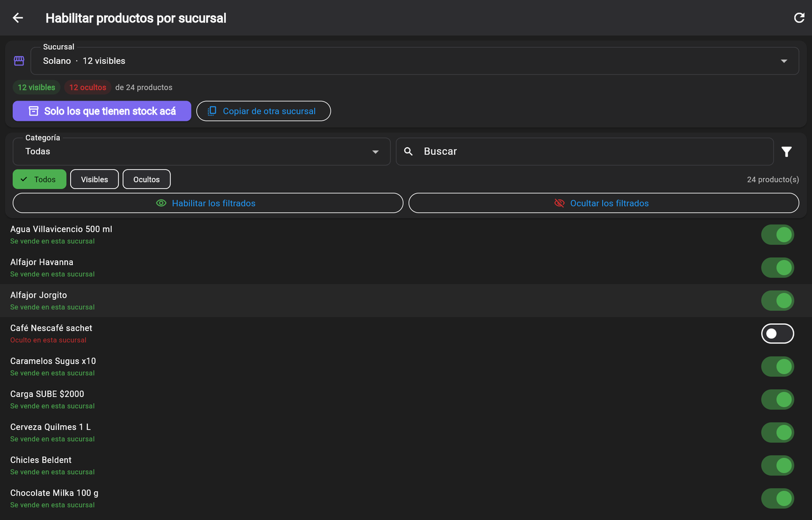Image resolution: width=812 pixels, height=520 pixels.
Task: Click Oculto en esta sucursal status text
Action: (x=48, y=340)
